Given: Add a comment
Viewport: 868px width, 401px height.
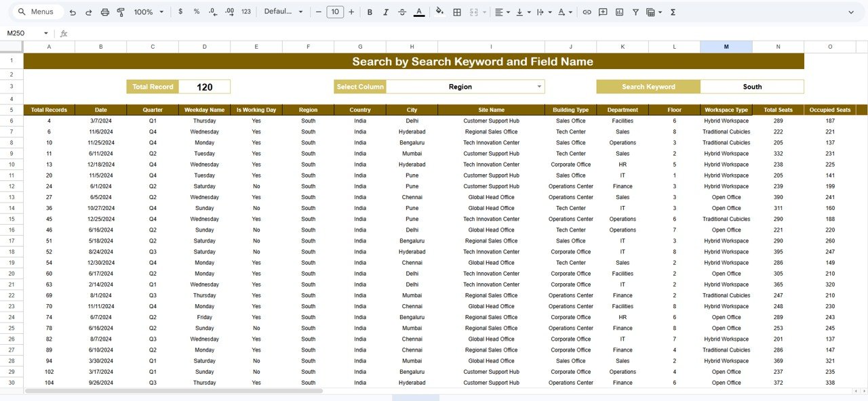Looking at the screenshot, I should pyautogui.click(x=603, y=12).
